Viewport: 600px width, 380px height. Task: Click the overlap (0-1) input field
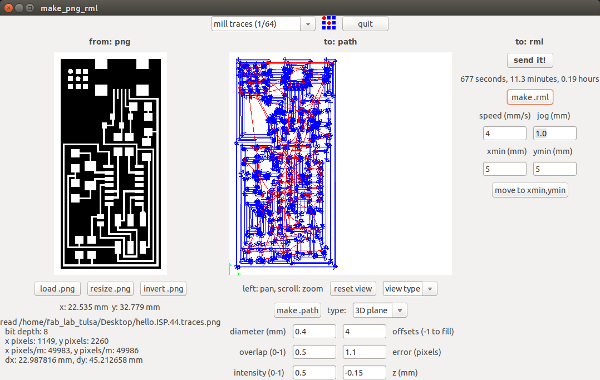pyautogui.click(x=314, y=352)
